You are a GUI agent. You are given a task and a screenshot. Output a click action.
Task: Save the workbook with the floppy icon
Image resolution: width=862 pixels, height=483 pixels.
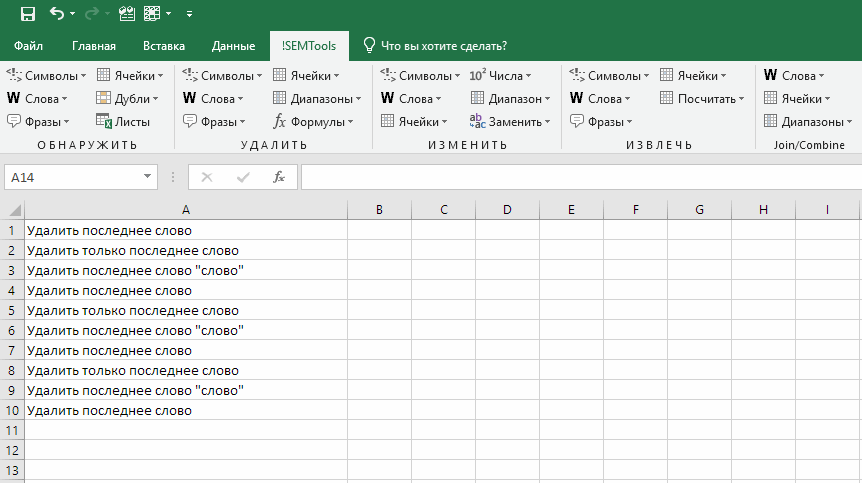coord(27,14)
